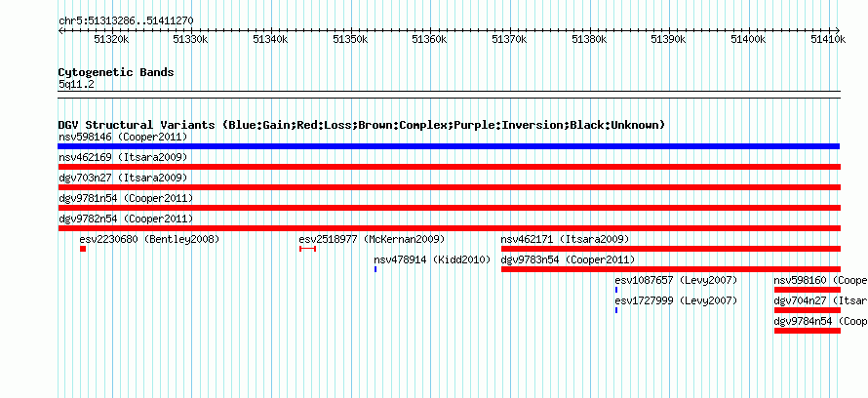
Task: Click the blue nsv598146 gain variant bar
Action: click(449, 146)
